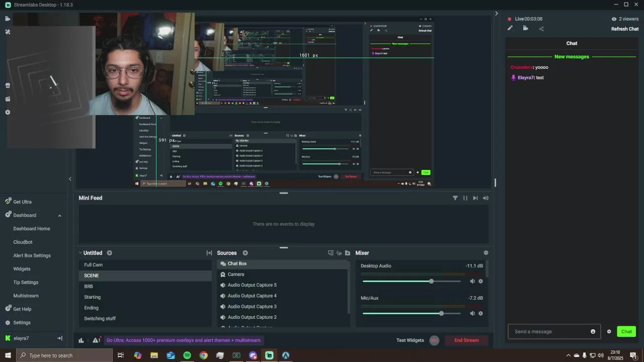Add a new source with plus icon
Screen dimensions: 644x362
coord(245,253)
